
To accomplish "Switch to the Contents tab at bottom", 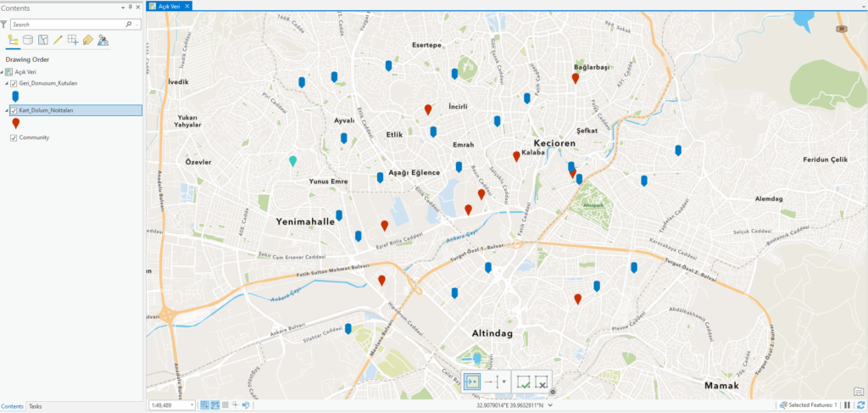I will coord(14,406).
